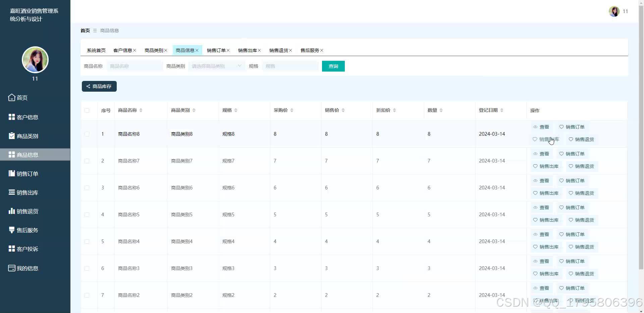
Task: Sort table by 规格 column
Action: point(236,110)
